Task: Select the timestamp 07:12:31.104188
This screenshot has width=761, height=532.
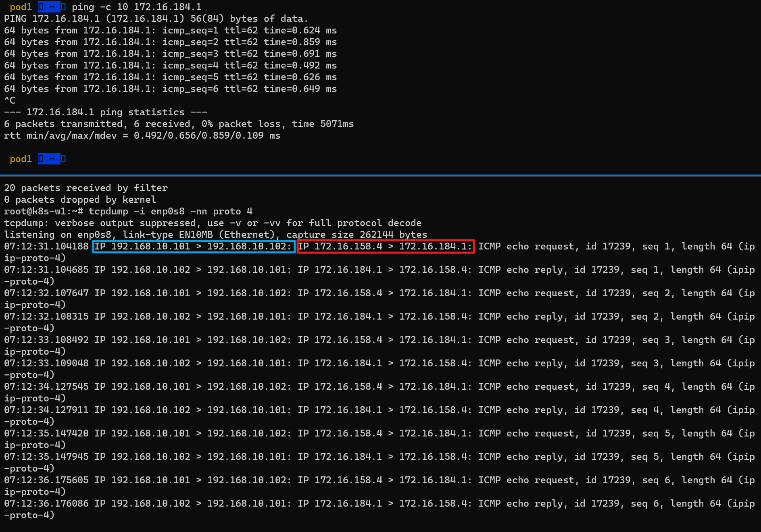Action: point(46,246)
